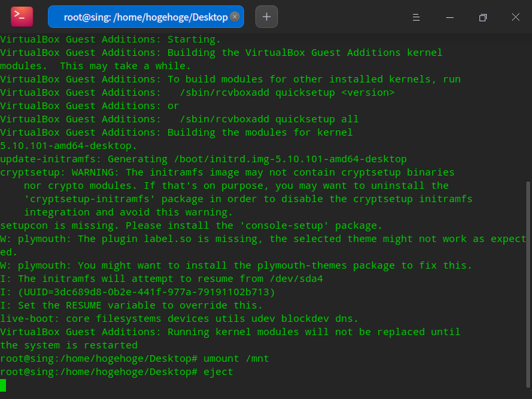Click 'VirtualBox Guest Additions: Starting.' line
Screen dimensions: 532x399
click(110, 39)
